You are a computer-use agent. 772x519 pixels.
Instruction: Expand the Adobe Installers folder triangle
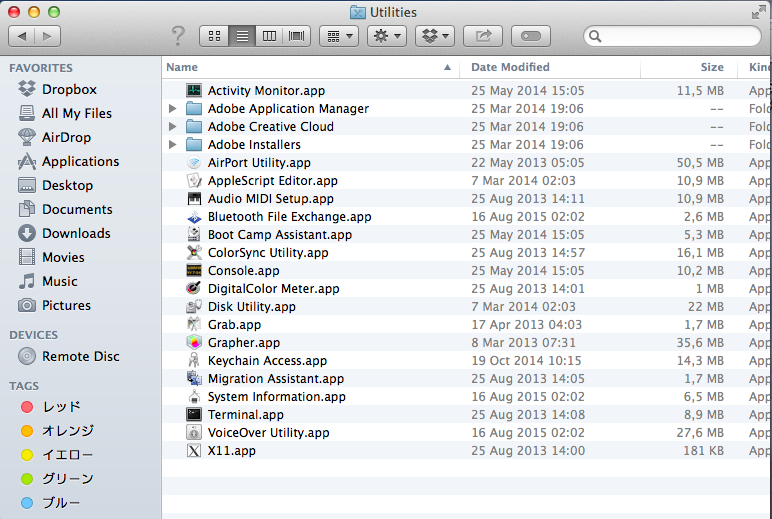(x=173, y=145)
